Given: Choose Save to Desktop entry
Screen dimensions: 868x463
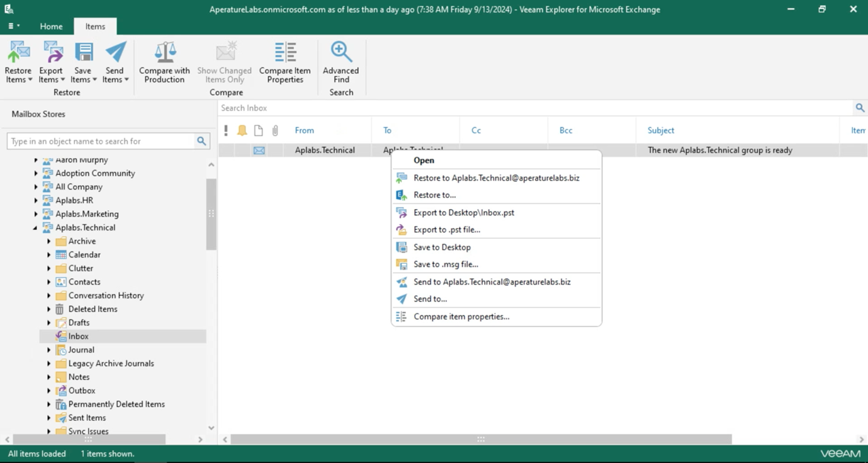Looking at the screenshot, I should (496, 247).
